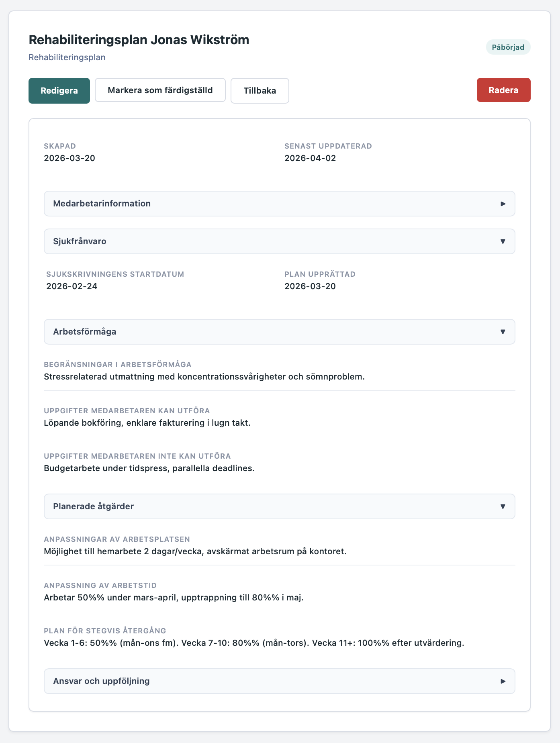The height and width of the screenshot is (743, 560).
Task: Click the sjukskrivningens startdatum value 2026-02-24
Action: click(72, 286)
